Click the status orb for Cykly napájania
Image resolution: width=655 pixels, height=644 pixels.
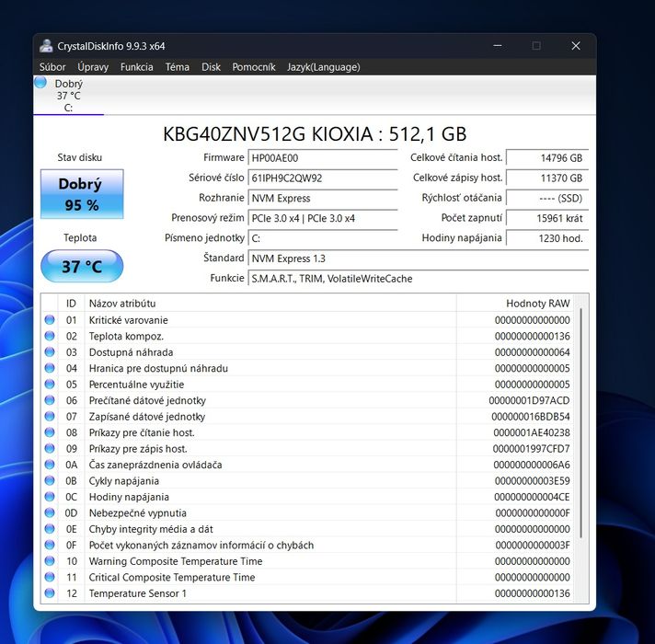click(x=50, y=481)
